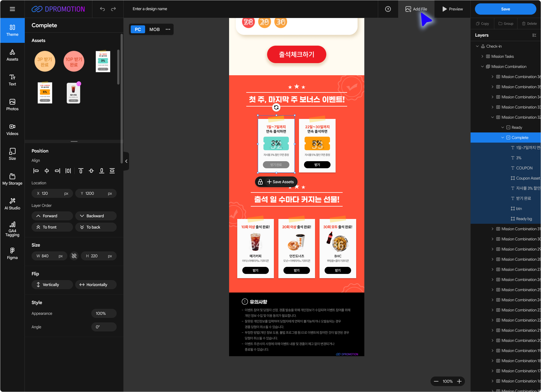The height and width of the screenshot is (392, 541).
Task: Open the Videos sidebar panel
Action: point(12,130)
